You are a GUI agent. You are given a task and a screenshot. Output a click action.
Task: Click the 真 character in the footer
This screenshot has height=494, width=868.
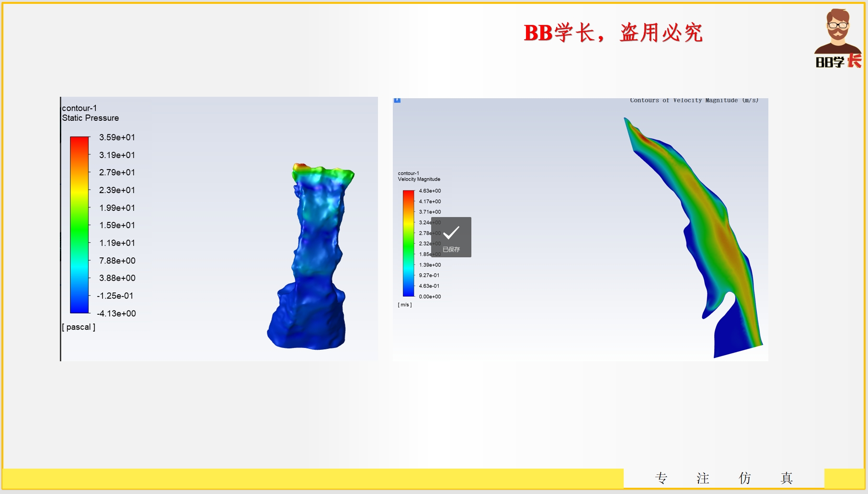pos(787,478)
